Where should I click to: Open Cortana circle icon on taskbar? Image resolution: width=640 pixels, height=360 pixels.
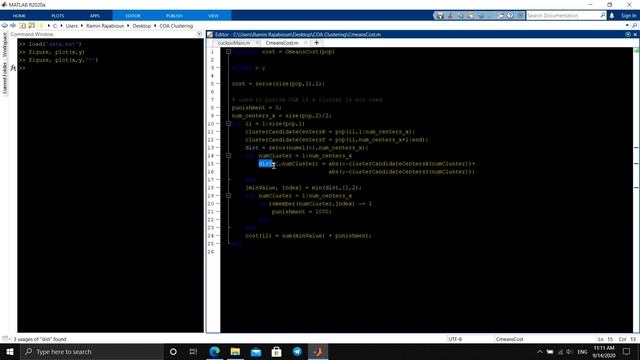coord(173,351)
